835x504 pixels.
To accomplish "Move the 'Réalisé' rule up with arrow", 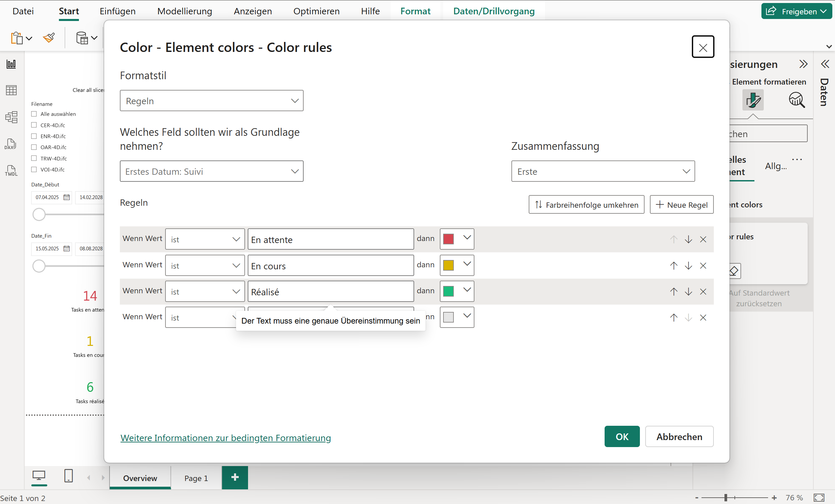I will pyautogui.click(x=673, y=292).
